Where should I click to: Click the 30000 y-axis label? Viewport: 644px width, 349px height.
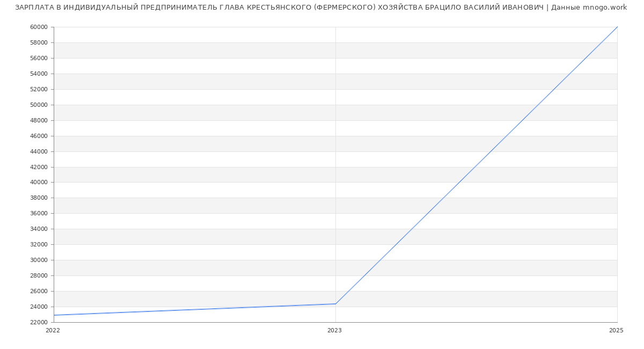pyautogui.click(x=39, y=260)
